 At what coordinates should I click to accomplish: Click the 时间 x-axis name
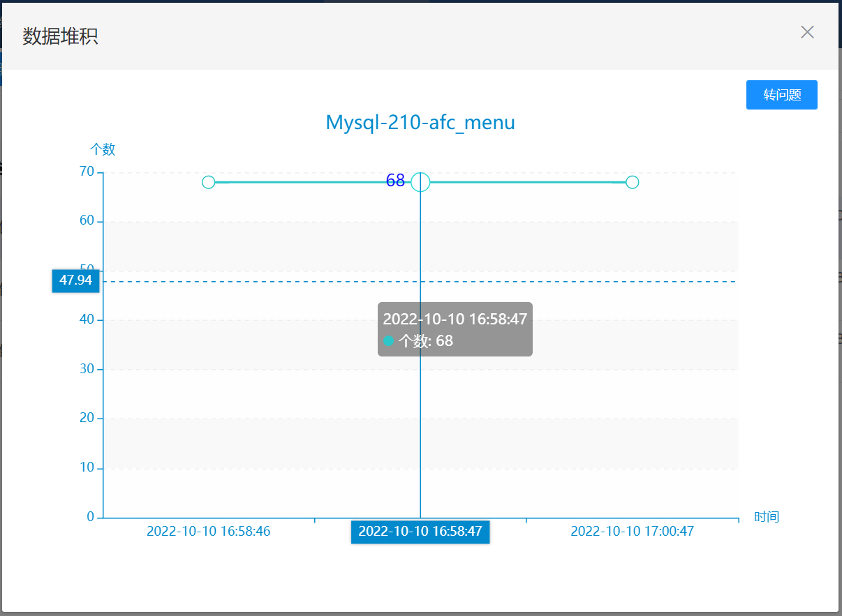(x=766, y=517)
